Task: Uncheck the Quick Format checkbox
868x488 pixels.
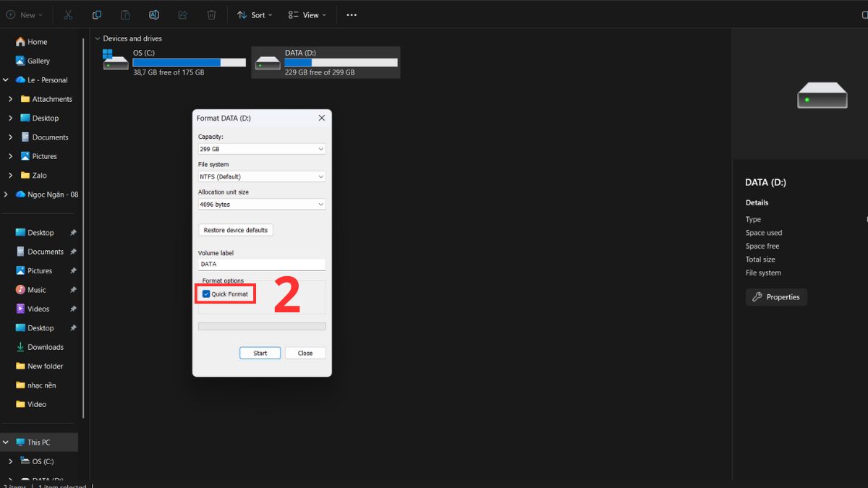Action: click(205, 294)
